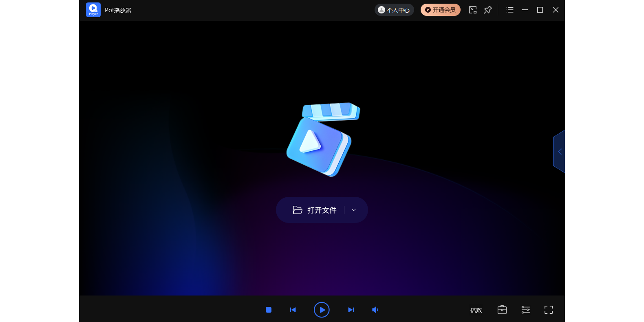Expand the dropdown arrow beside 打开文件
644x322 pixels.
[354, 210]
